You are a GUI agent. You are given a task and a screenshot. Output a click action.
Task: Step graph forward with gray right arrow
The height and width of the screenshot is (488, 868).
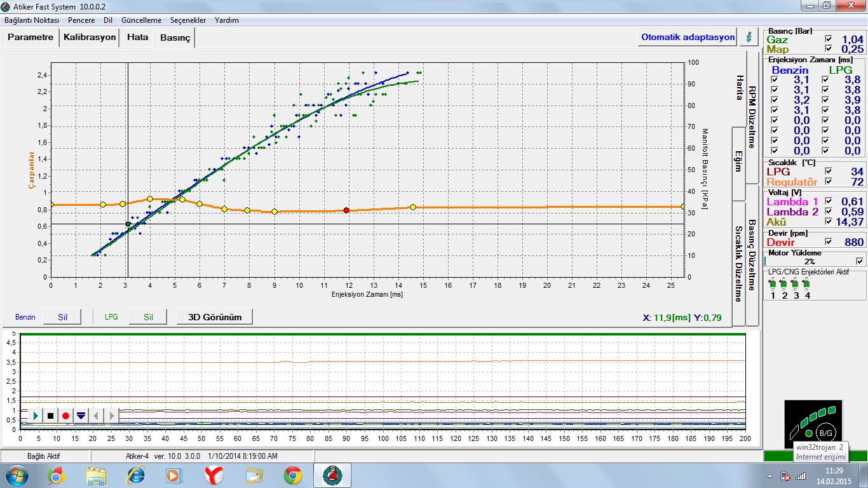pos(111,416)
